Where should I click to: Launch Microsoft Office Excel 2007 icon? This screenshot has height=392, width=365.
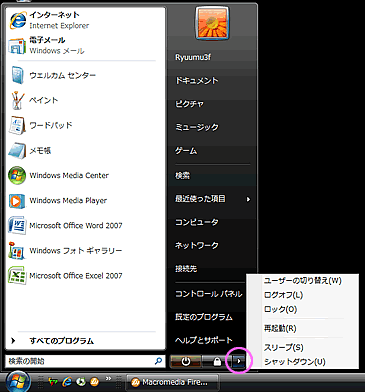[17, 276]
